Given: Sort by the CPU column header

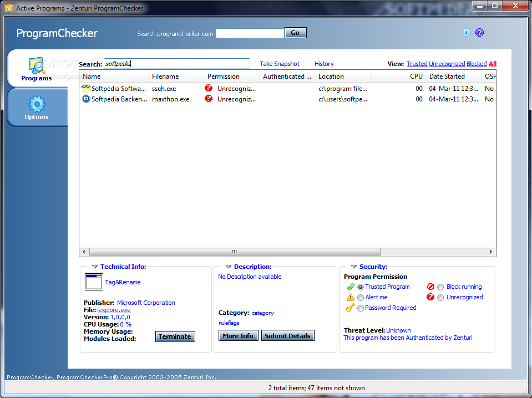Looking at the screenshot, I should [398, 76].
